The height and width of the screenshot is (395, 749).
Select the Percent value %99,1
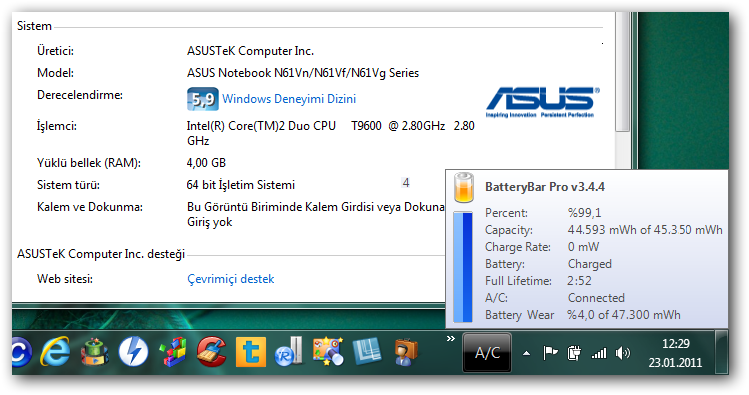tap(584, 213)
